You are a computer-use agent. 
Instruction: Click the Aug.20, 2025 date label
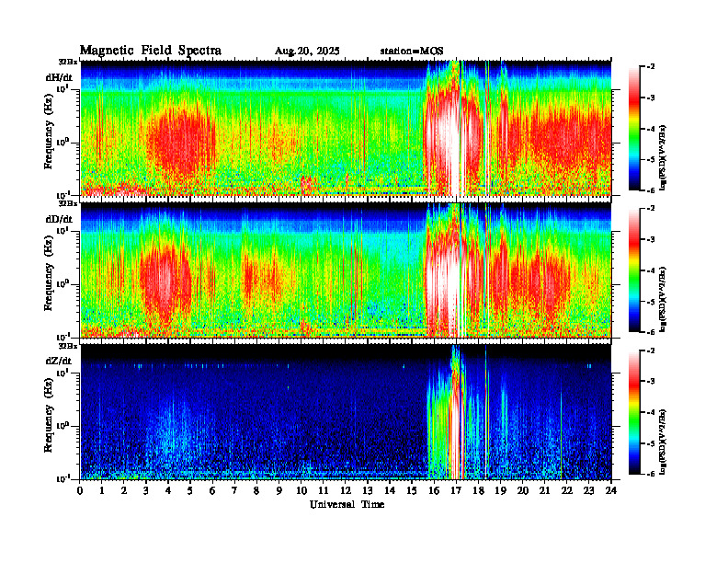click(x=307, y=52)
